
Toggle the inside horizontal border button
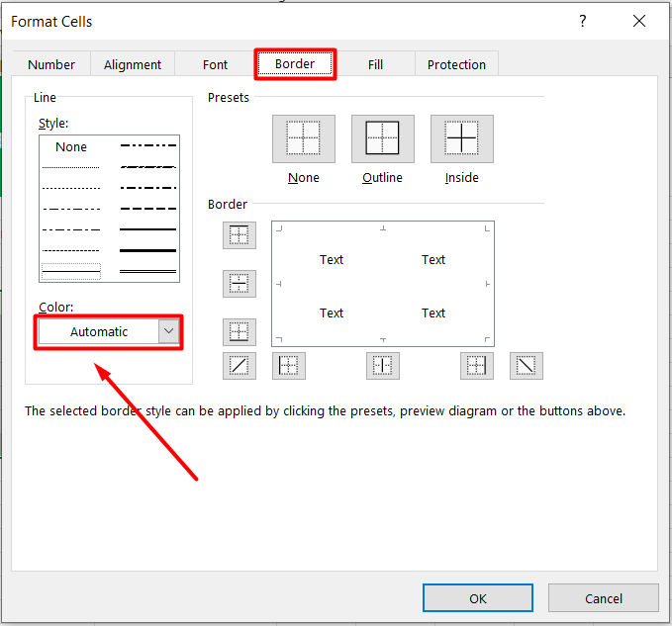click(x=240, y=284)
